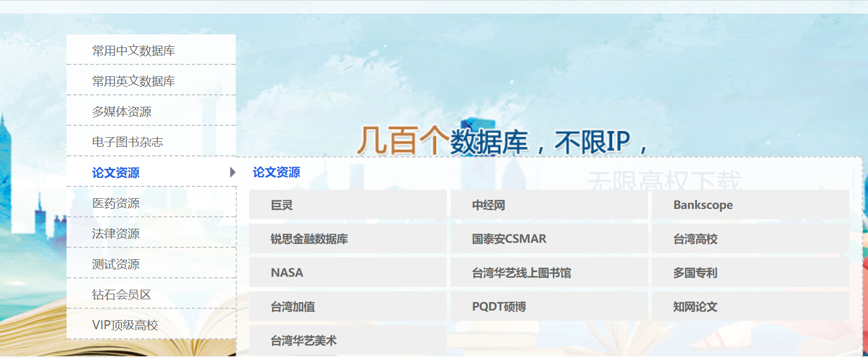Select 测试资源 in sidebar list

point(151,264)
